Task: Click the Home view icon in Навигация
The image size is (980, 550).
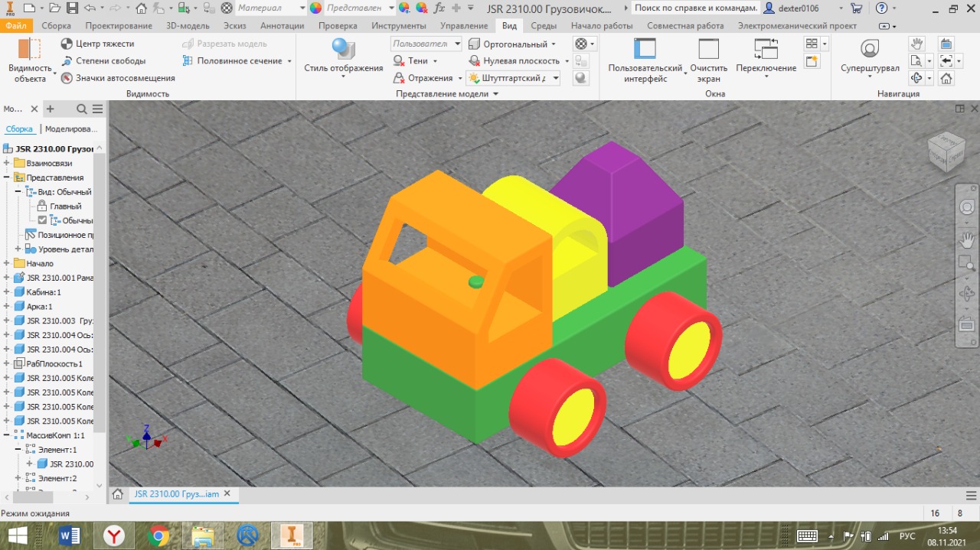Action: [x=946, y=78]
